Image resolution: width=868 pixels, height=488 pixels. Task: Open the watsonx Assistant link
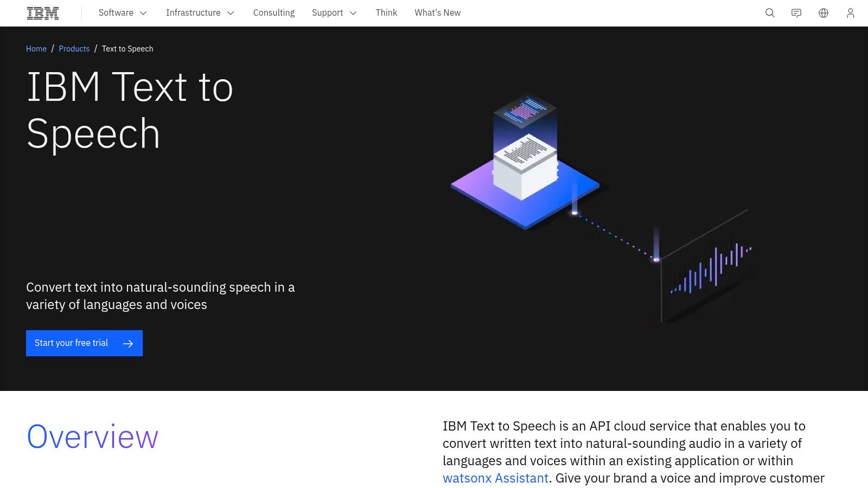tap(495, 478)
